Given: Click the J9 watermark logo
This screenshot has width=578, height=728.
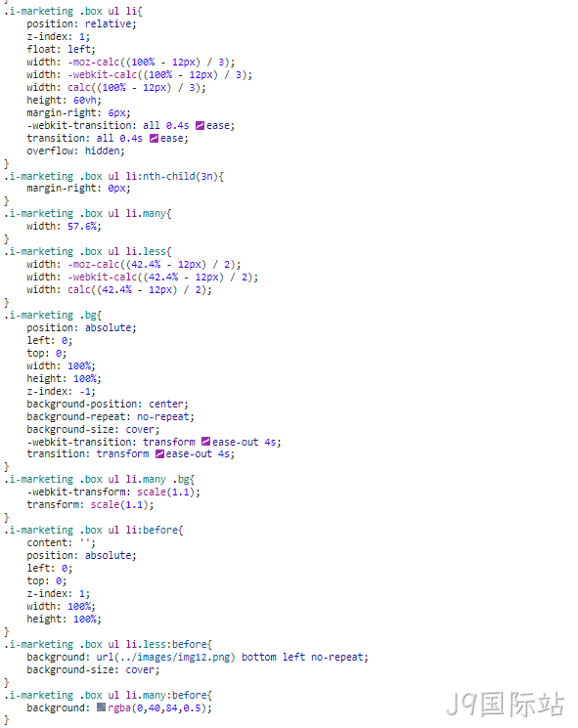Looking at the screenshot, I should tap(505, 704).
